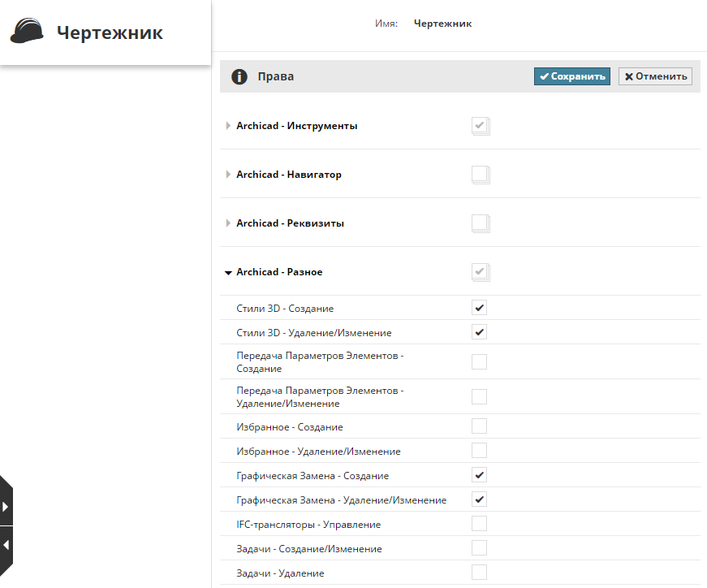Enable Избранное - Создание checkbox

tap(480, 426)
